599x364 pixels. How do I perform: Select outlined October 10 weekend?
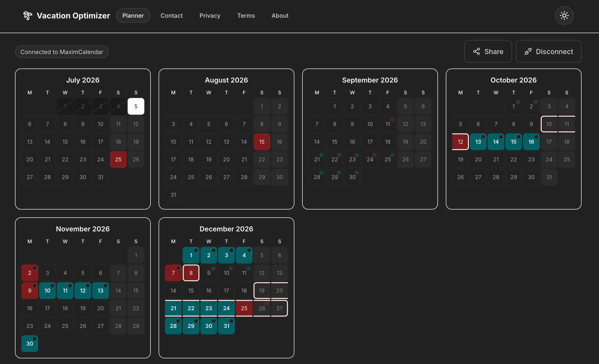tap(549, 124)
